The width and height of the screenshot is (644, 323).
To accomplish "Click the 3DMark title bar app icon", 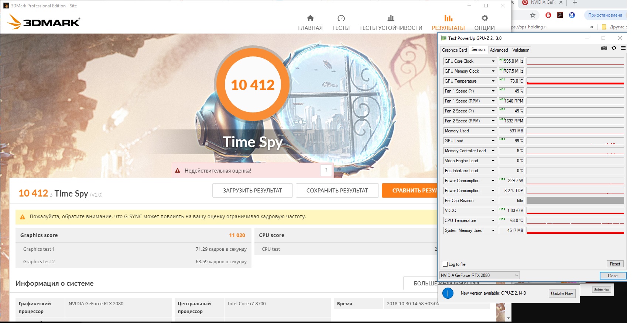I will 6,6.
